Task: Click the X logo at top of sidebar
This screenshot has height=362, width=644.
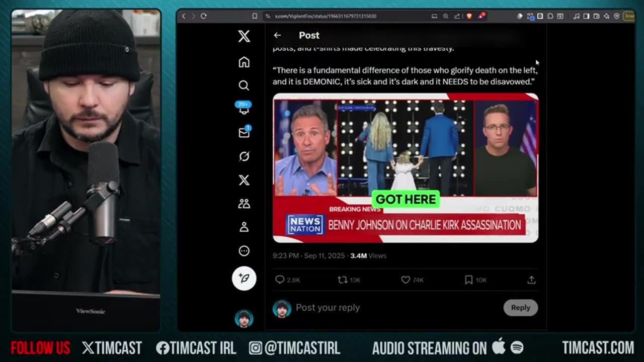Action: [244, 36]
